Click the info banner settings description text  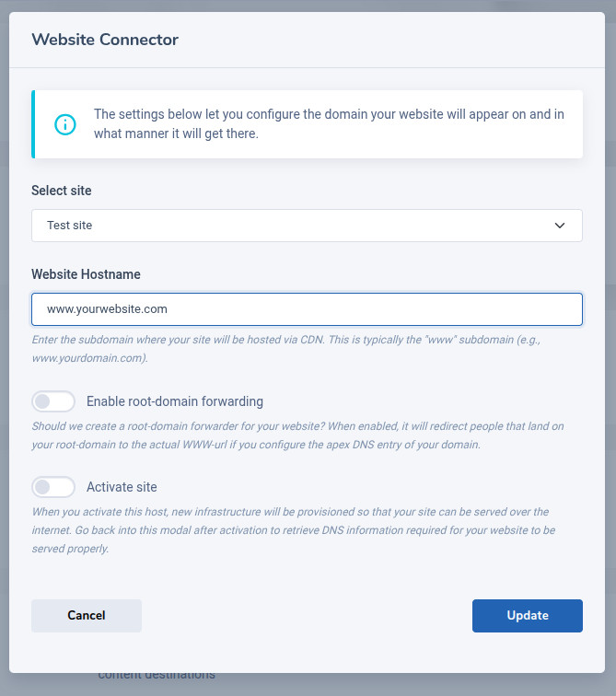(x=329, y=124)
